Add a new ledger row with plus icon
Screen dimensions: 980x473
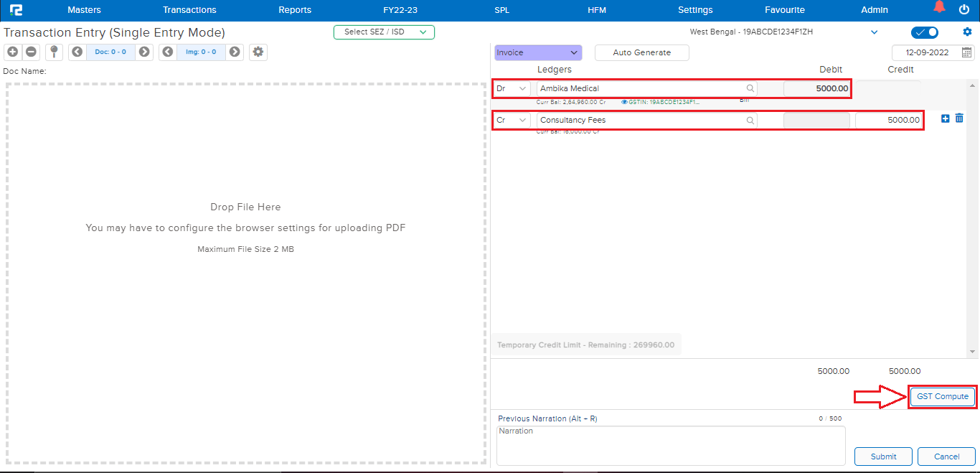[945, 118]
